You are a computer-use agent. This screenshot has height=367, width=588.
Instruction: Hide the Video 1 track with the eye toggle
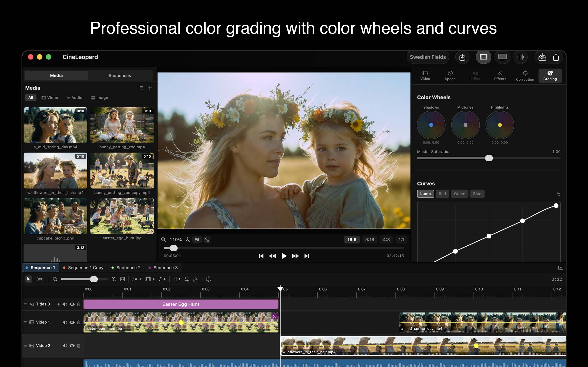[x=72, y=322]
